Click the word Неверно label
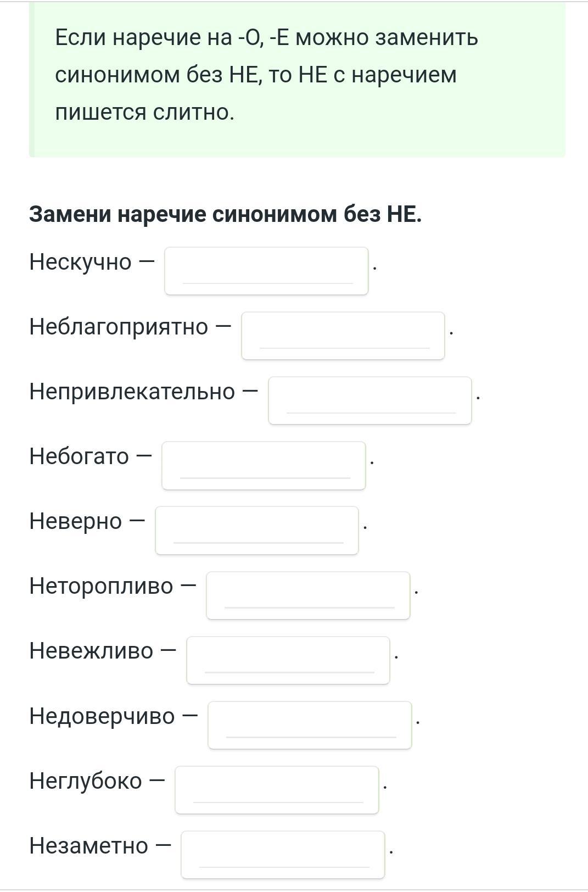Viewport: 588px width, 892px height. pyautogui.click(x=76, y=521)
